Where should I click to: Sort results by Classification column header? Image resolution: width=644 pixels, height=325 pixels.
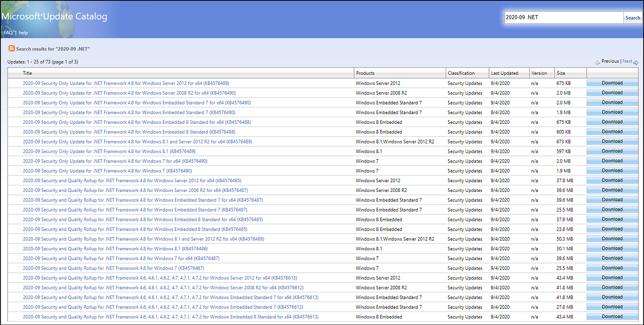(461, 73)
